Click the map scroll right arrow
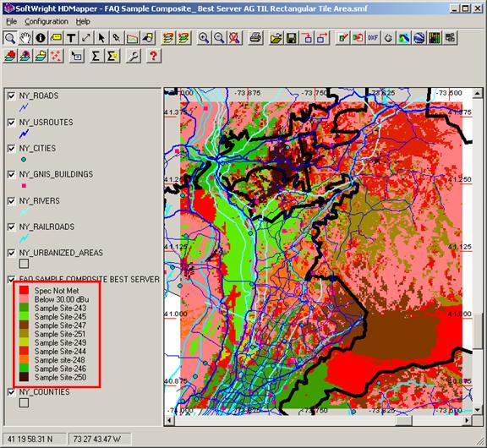The image size is (487, 448). coord(468,421)
